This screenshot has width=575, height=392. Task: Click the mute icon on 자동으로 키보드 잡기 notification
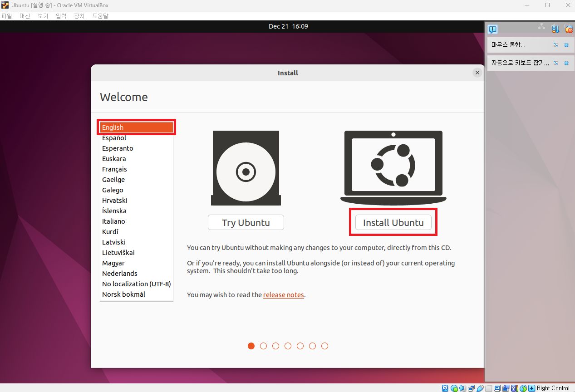[556, 63]
